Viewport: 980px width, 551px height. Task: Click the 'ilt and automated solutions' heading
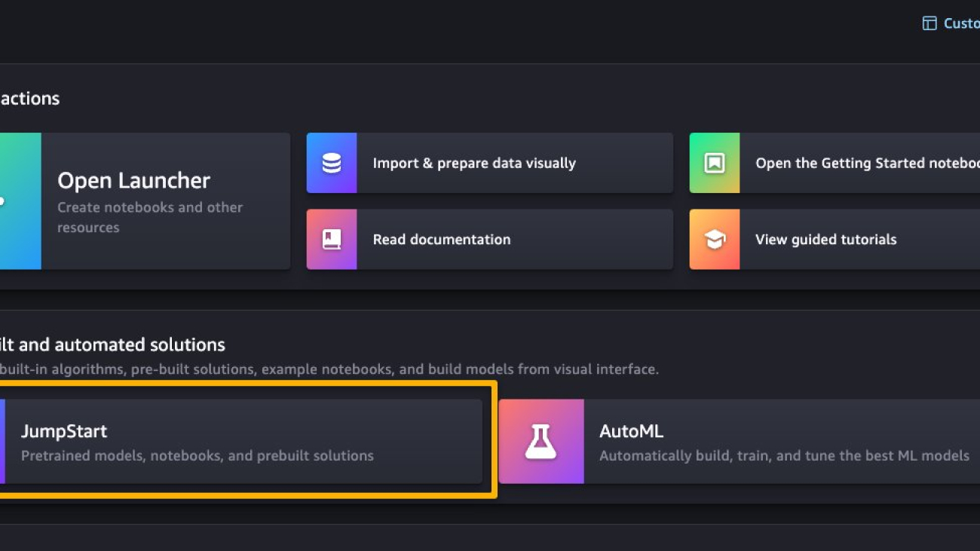click(x=112, y=344)
